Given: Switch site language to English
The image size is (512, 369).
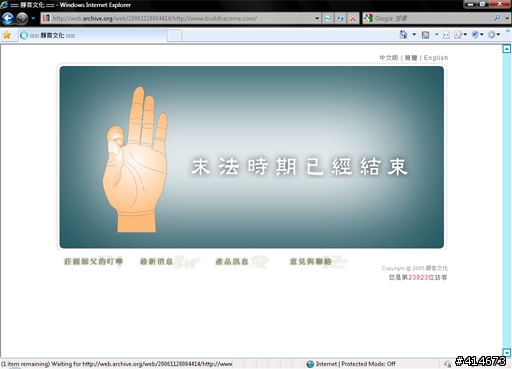Looking at the screenshot, I should (x=436, y=58).
